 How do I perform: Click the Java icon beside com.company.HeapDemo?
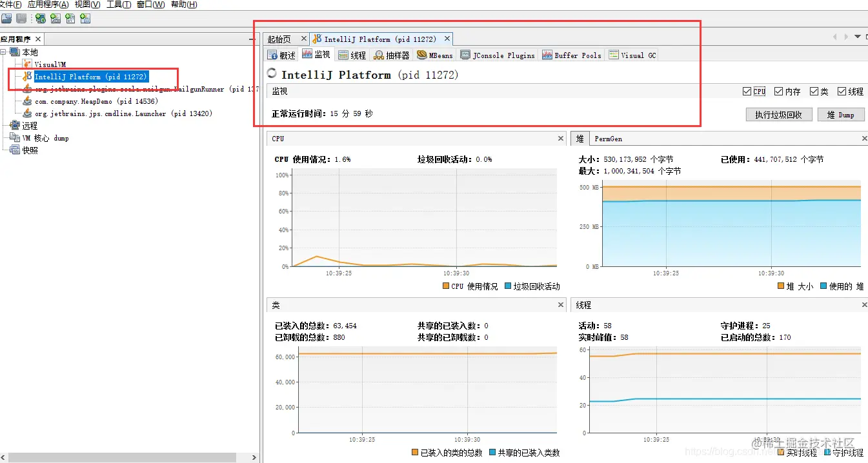coord(27,101)
